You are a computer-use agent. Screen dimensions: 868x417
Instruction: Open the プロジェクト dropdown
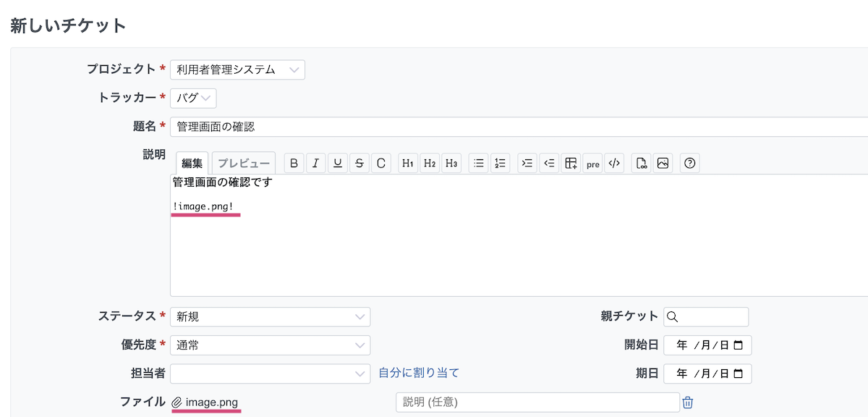[x=237, y=69]
